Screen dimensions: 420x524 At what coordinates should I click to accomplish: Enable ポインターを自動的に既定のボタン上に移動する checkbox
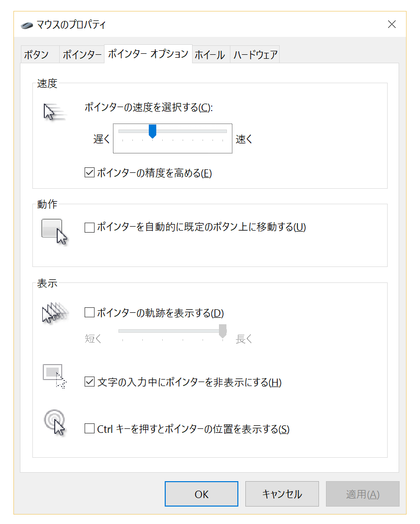90,228
